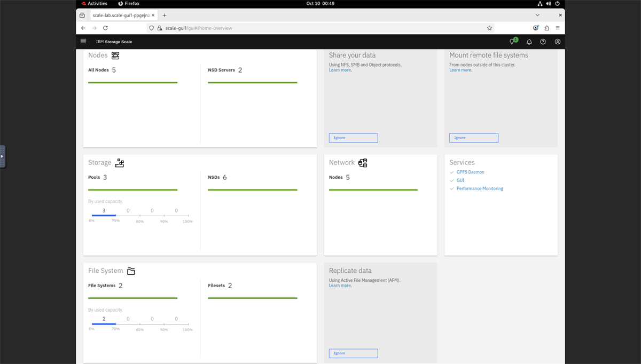Close the scale-lab browser tab
Screen dimensions: 641x364
tap(153, 15)
